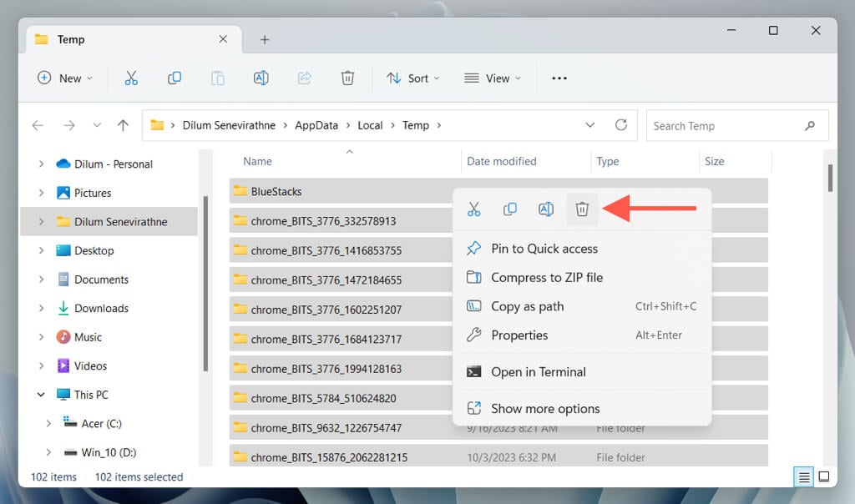Expand address bar history dropdown
This screenshot has height=504, width=855.
coord(590,125)
